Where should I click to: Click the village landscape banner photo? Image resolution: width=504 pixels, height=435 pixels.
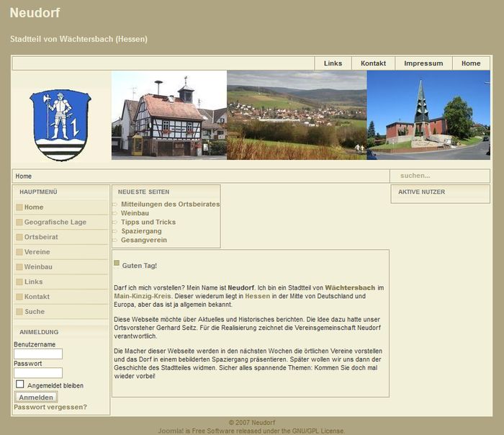[297, 115]
